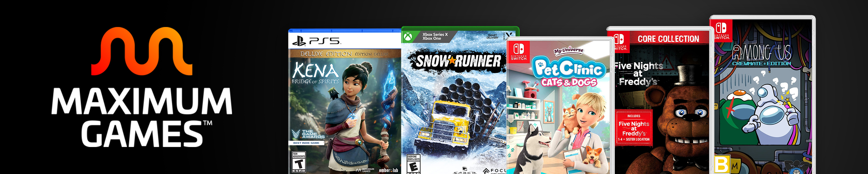Image resolution: width=868 pixels, height=174 pixels.
Task: Click the 'BEST INDIE GAME' label
Action: (x=306, y=143)
